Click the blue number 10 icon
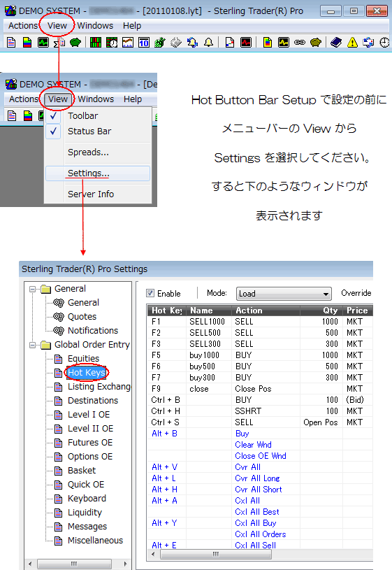The image size is (392, 570). click(x=144, y=42)
